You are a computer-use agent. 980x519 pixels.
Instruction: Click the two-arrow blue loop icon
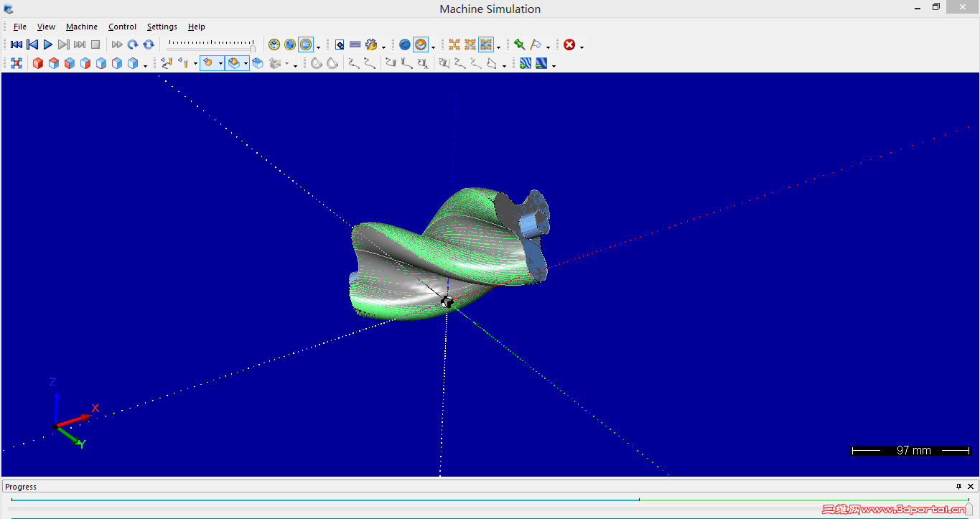click(x=149, y=45)
